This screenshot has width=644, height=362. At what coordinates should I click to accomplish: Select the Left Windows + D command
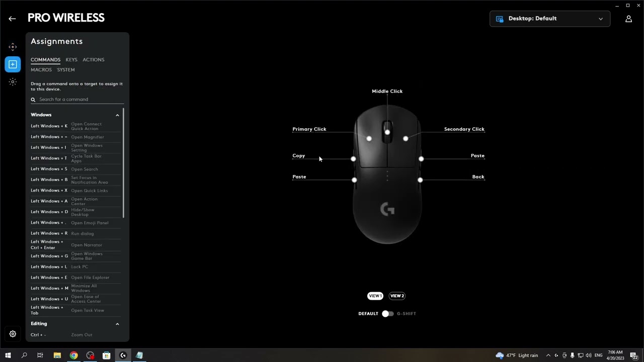pos(75,212)
